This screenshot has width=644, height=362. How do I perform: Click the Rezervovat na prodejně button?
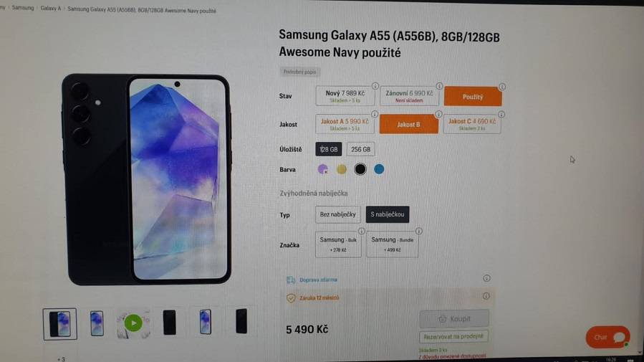tap(453, 336)
